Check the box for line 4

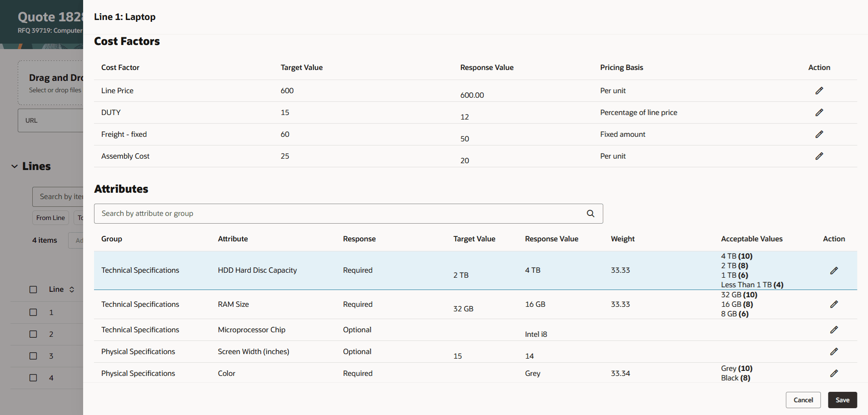point(33,378)
